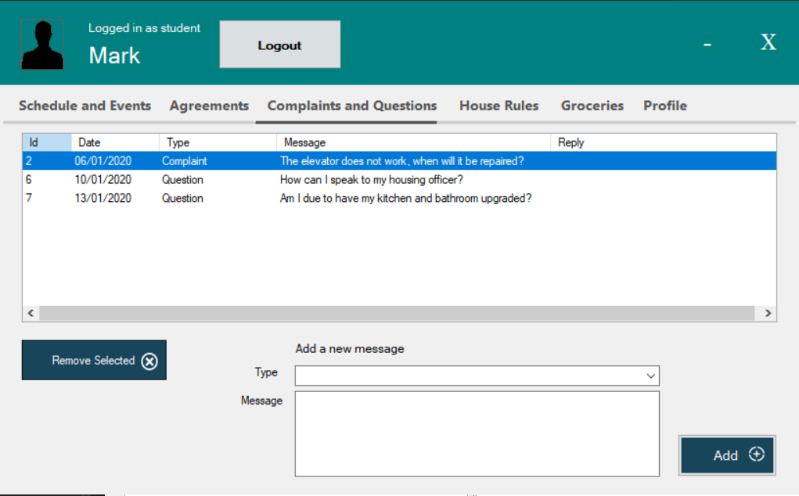Viewport: 799px width, 496px height.
Task: Click the right arrow of horizontal scrollbar
Action: [767, 313]
